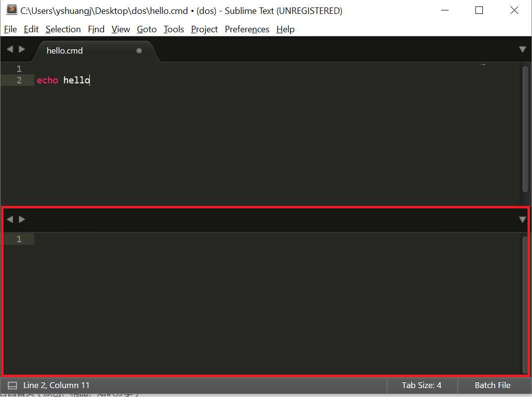Click Sublime Text app icon in title bar
Image resolution: width=532 pixels, height=397 pixels.
[11, 10]
